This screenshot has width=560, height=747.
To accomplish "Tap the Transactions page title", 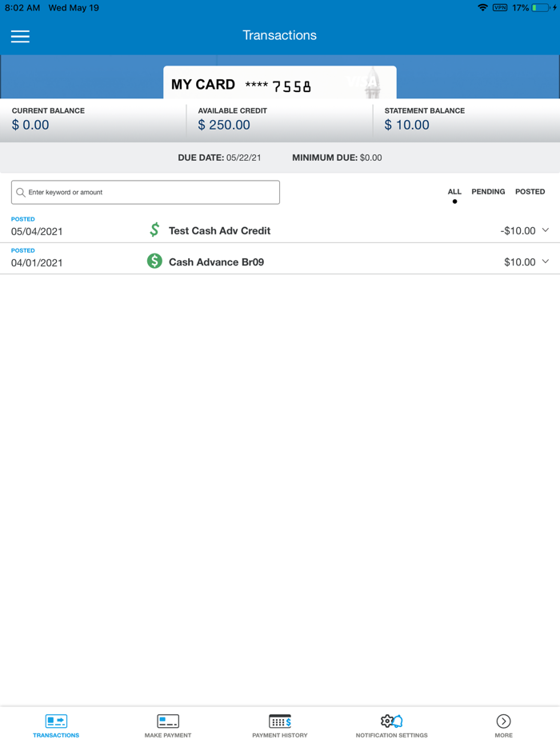I will [x=280, y=35].
